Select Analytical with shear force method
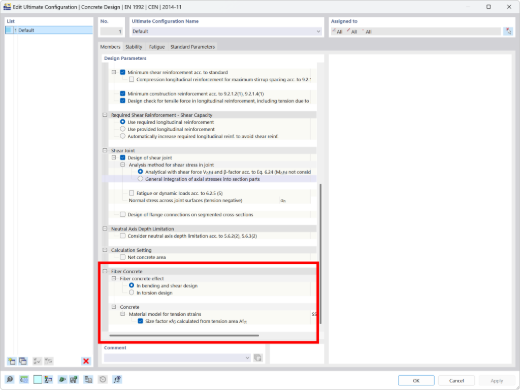The image size is (520, 390). [140, 172]
